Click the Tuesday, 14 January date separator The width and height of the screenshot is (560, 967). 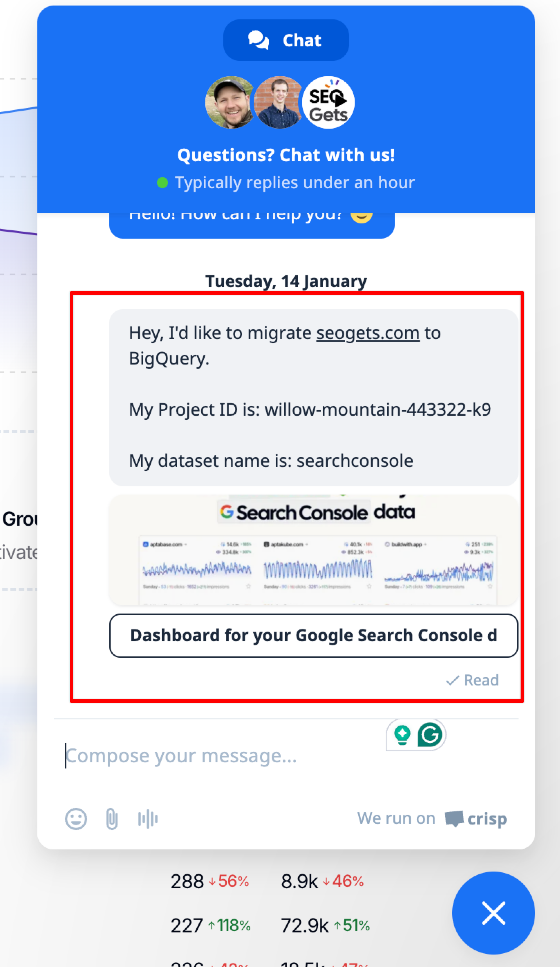286,281
